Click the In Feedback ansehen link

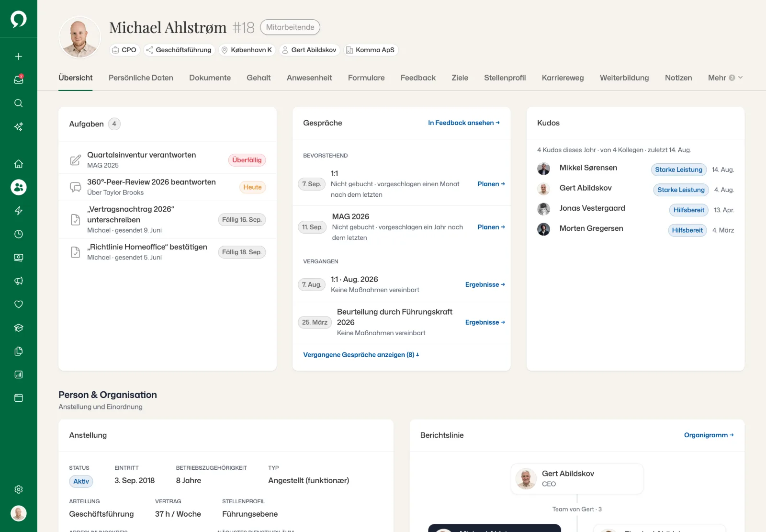coord(464,123)
